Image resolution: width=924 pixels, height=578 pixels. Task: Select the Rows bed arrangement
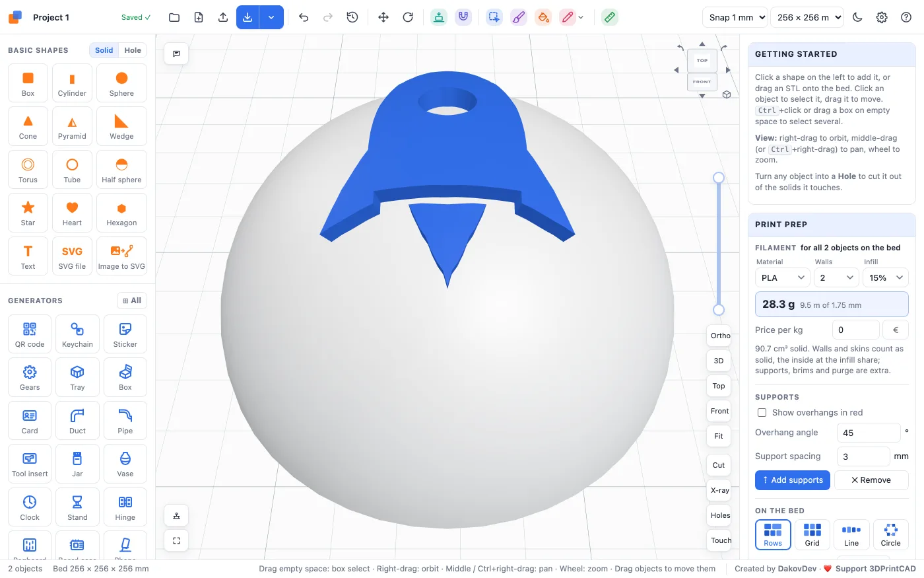coord(773,534)
